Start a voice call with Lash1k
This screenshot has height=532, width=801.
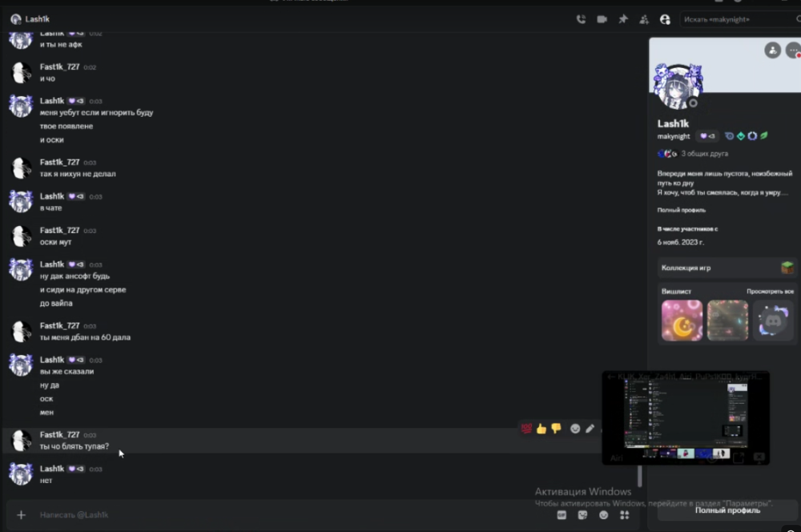[581, 19]
